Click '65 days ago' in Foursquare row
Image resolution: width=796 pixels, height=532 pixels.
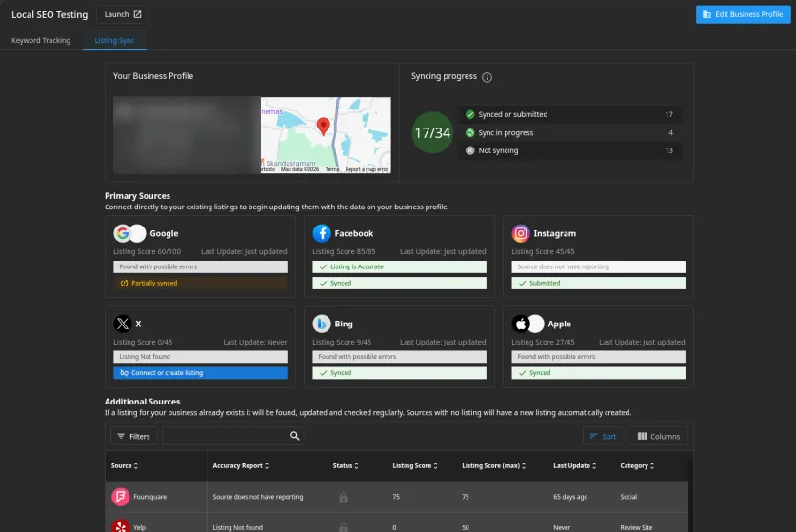point(570,497)
